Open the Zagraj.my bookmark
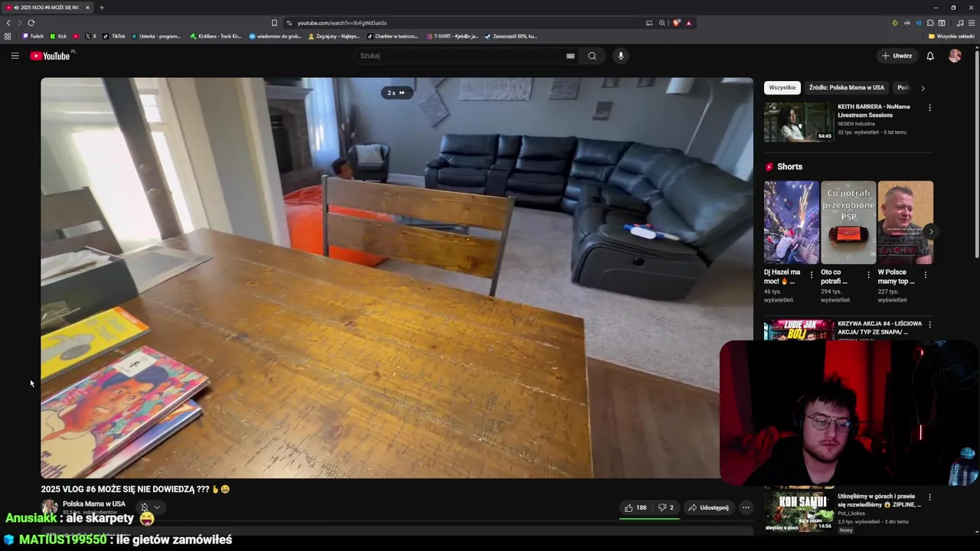Viewport: 980px width, 551px height. click(334, 36)
